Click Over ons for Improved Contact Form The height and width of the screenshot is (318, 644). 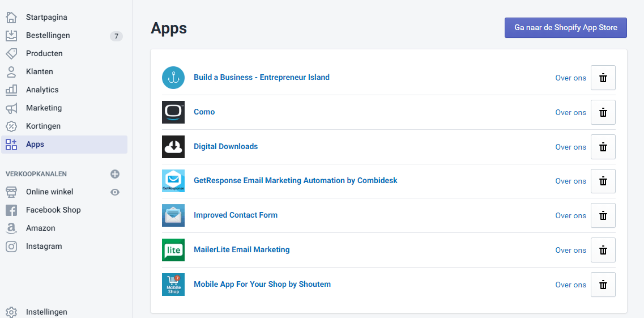[570, 215]
